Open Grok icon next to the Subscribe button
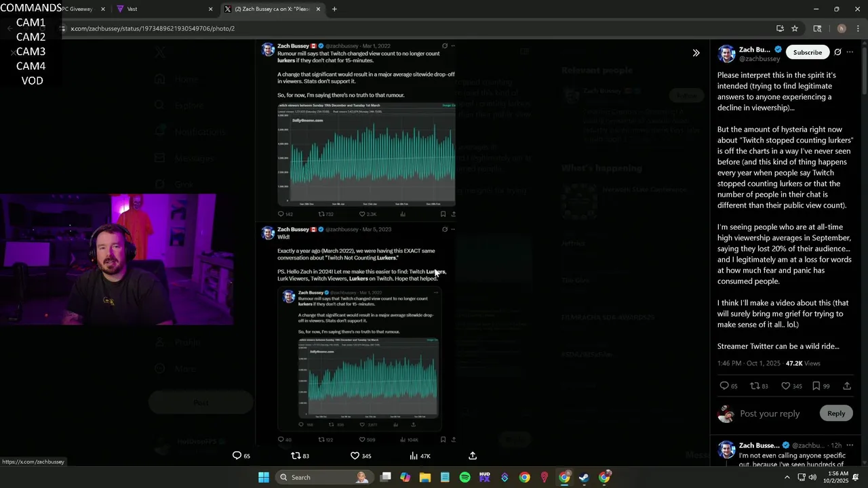The image size is (868, 488). pos(837,52)
